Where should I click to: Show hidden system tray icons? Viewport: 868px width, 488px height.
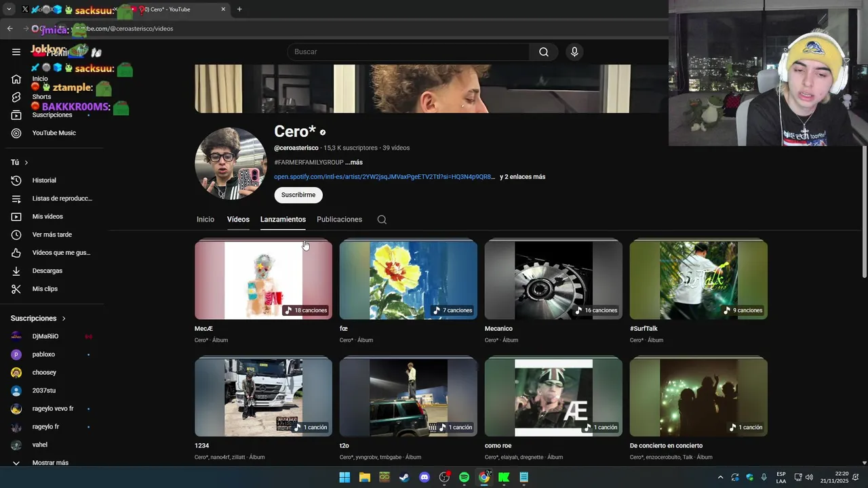(x=720, y=477)
